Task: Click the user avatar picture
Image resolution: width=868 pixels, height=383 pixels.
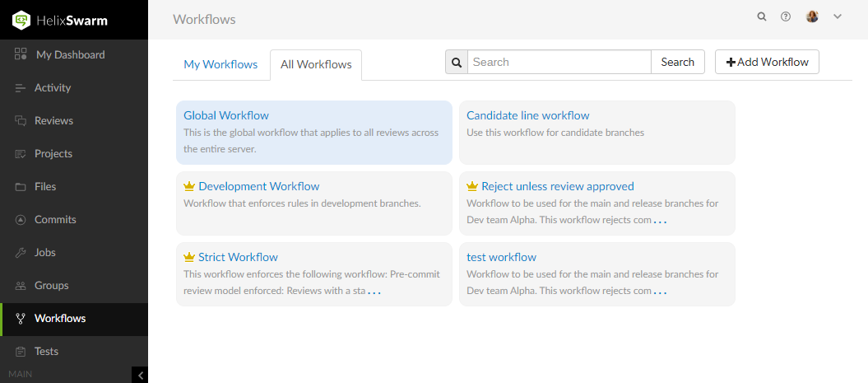Action: 812,16
